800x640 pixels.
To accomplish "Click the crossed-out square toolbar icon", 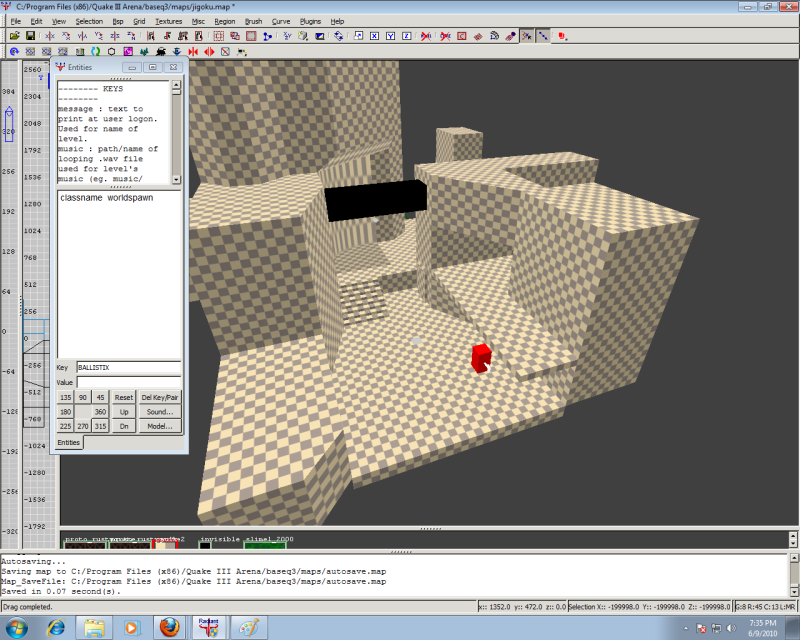I will (226, 52).
